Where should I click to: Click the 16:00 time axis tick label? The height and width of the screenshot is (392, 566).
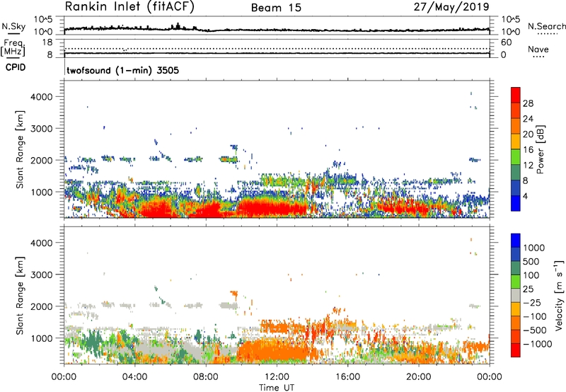tap(347, 377)
